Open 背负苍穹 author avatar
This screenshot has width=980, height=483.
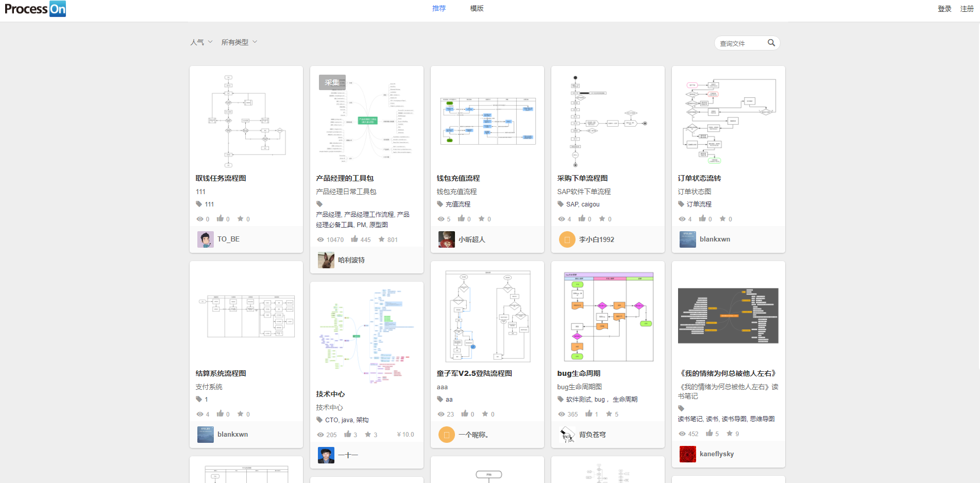click(567, 435)
